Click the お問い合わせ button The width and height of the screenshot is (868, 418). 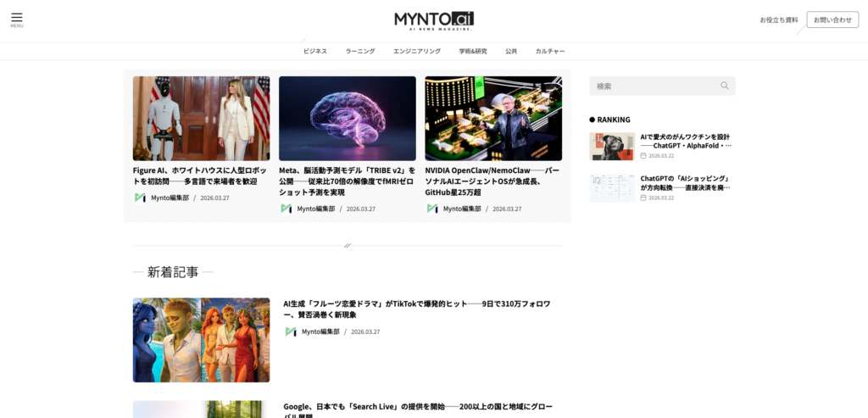pyautogui.click(x=832, y=20)
